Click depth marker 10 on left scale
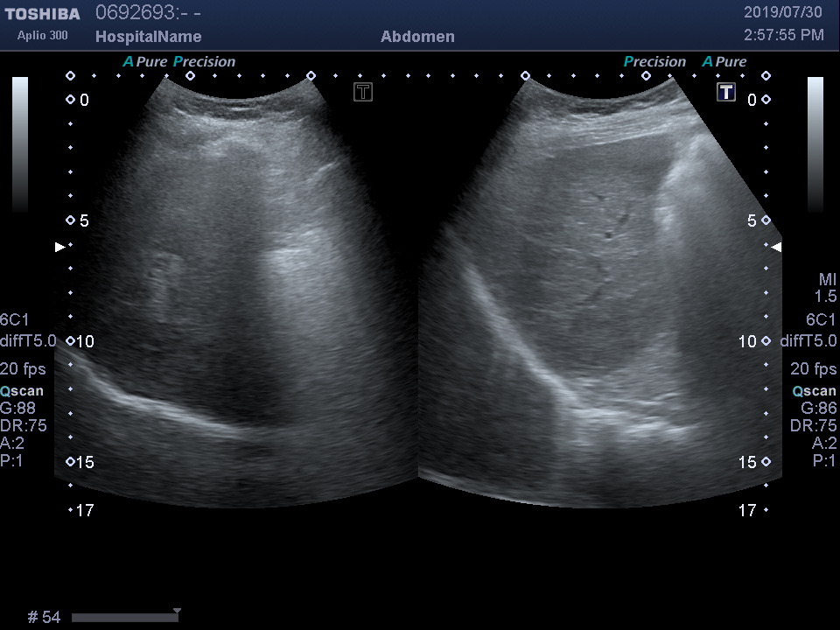This screenshot has width=840, height=630. (85, 341)
